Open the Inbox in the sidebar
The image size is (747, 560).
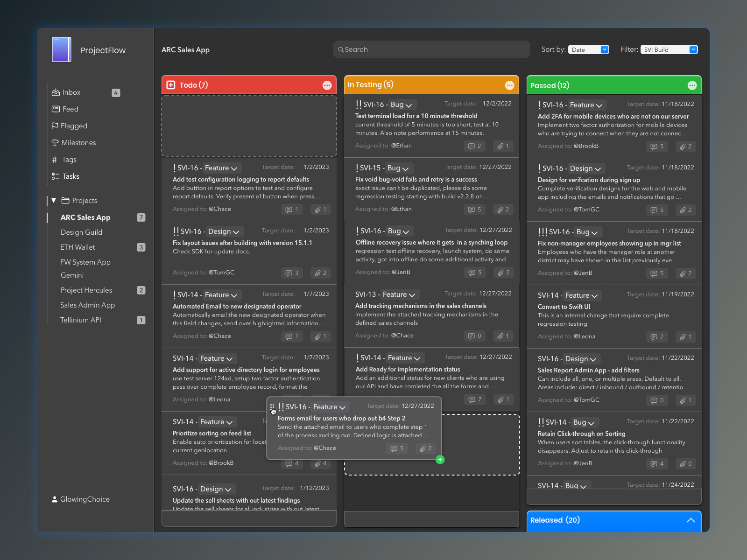pos(71,92)
